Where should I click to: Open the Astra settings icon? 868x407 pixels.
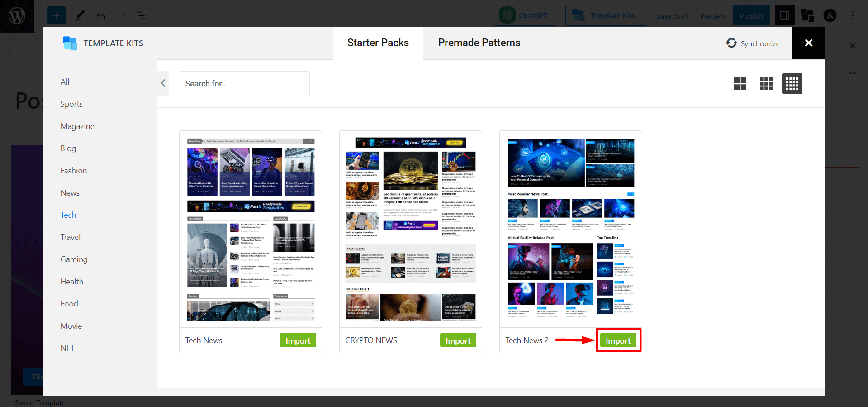tap(830, 16)
